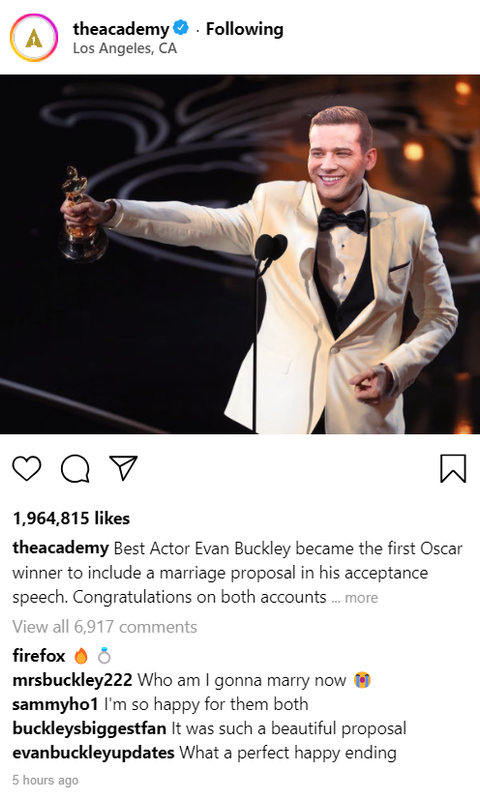This screenshot has height=800, width=480.
Task: Show who liked via 1,964,815 likes
Action: [71, 518]
